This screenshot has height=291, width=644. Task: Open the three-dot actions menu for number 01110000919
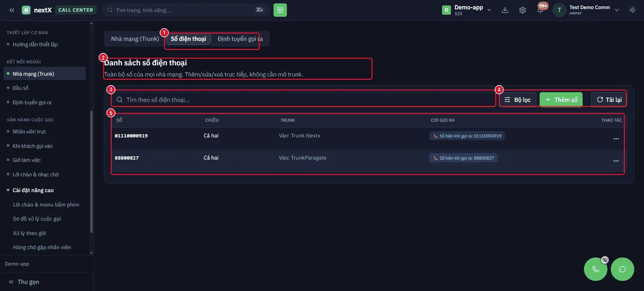pos(616,139)
